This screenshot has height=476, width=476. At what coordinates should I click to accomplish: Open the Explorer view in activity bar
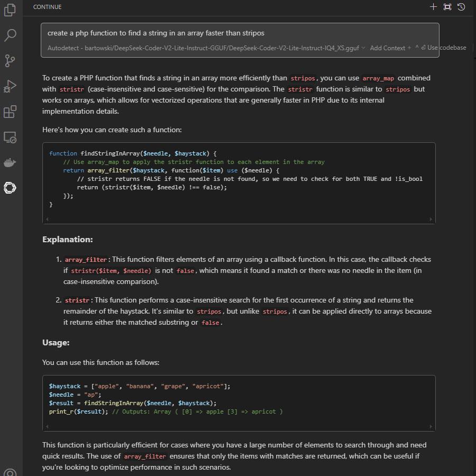tap(10, 10)
